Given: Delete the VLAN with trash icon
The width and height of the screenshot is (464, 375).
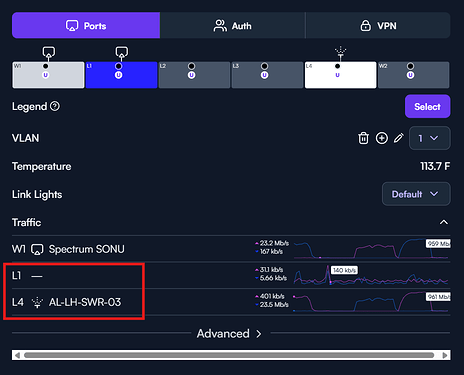Looking at the screenshot, I should (363, 138).
